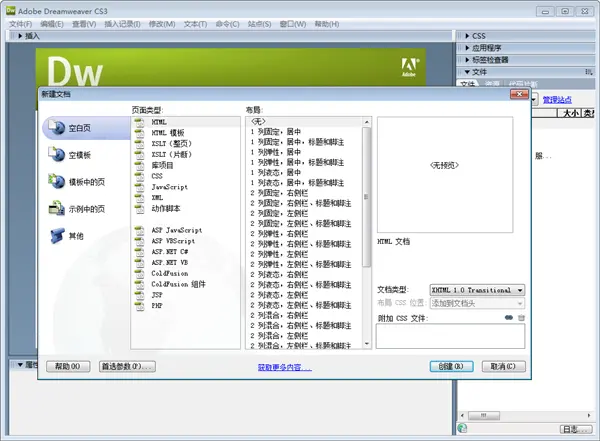Follow the 获取更多内容... link
This screenshot has height=441, width=600.
pyautogui.click(x=285, y=367)
